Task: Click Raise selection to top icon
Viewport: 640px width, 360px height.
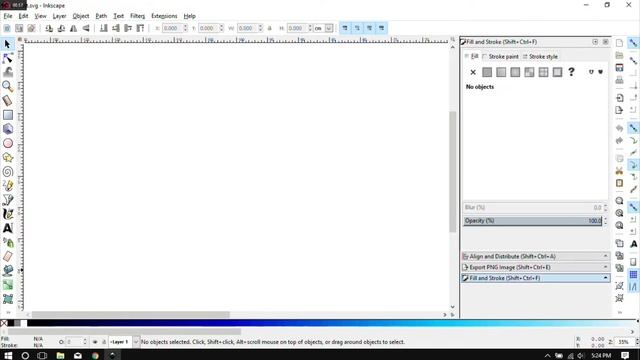Action: pyautogui.click(x=140, y=28)
